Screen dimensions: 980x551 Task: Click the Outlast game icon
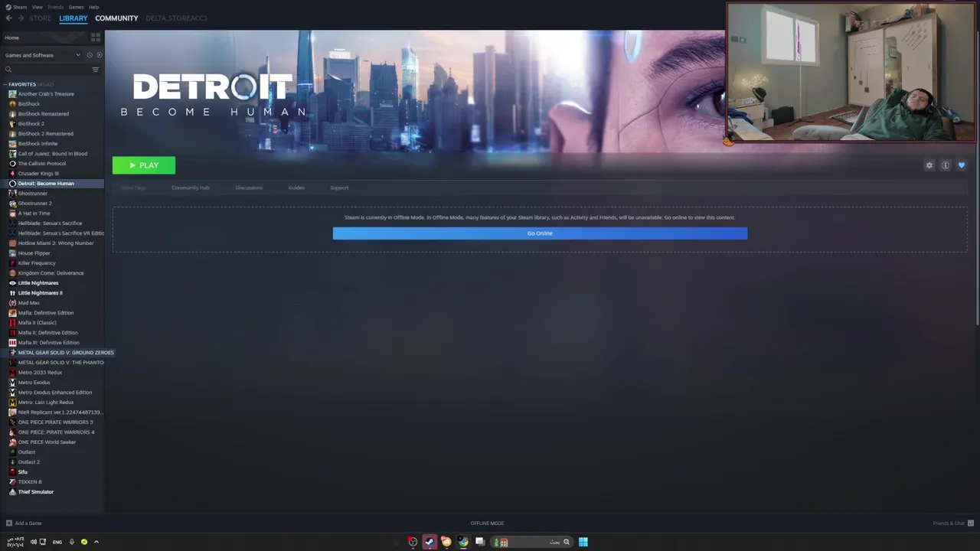coord(12,452)
